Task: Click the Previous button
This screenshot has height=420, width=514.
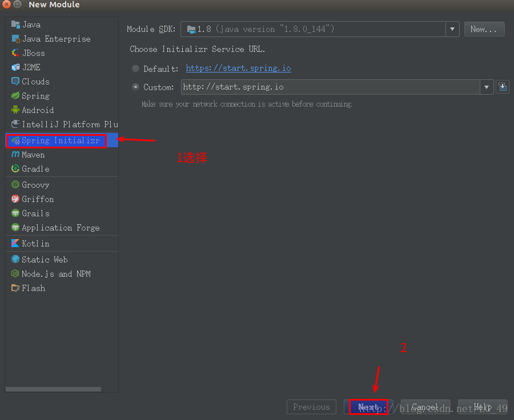Action: (311, 407)
